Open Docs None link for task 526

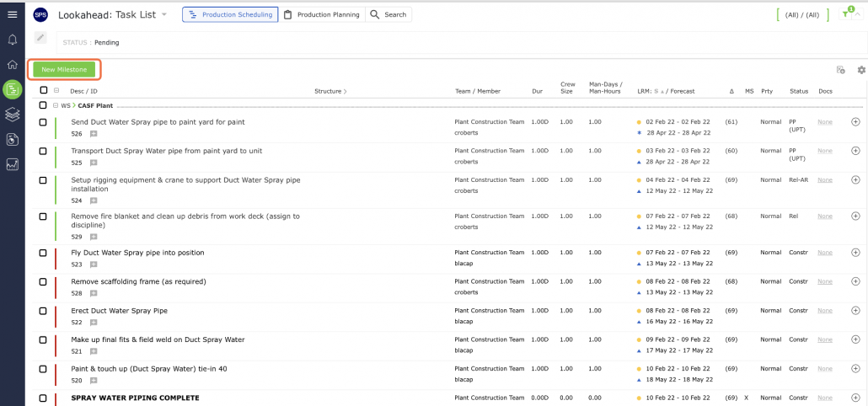click(825, 121)
